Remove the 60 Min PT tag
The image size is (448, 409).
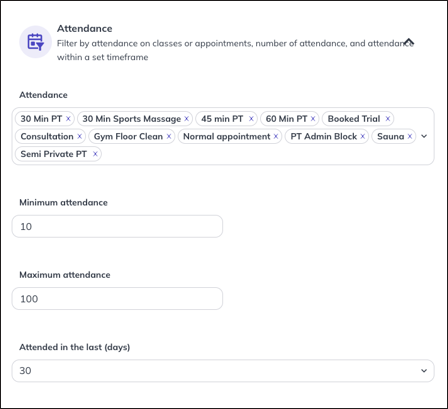313,119
